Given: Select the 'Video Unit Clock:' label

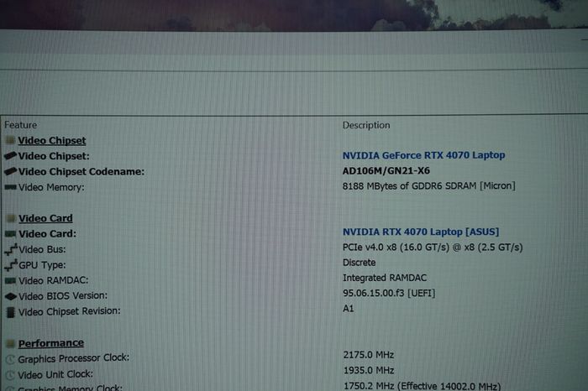Looking at the screenshot, I should pos(55,374).
